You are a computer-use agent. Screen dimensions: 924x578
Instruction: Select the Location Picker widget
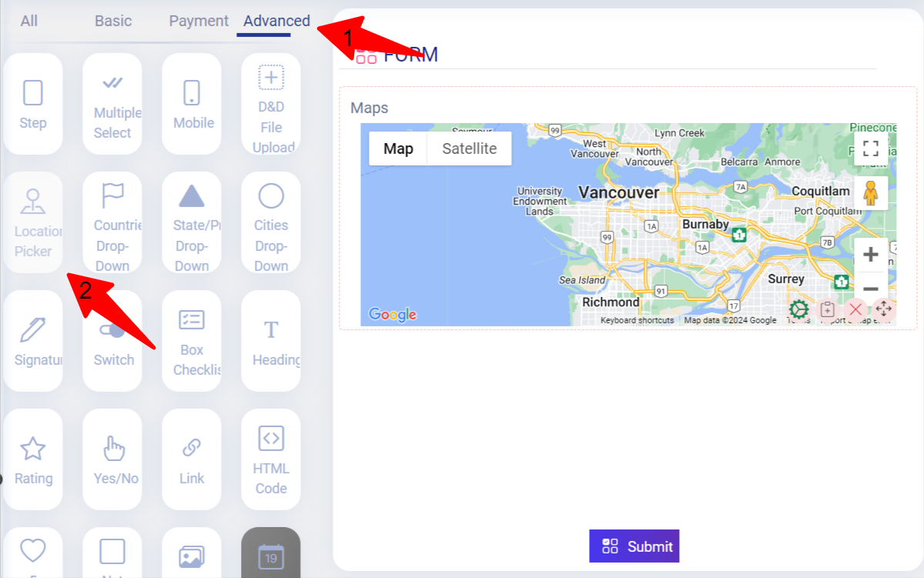[33, 222]
